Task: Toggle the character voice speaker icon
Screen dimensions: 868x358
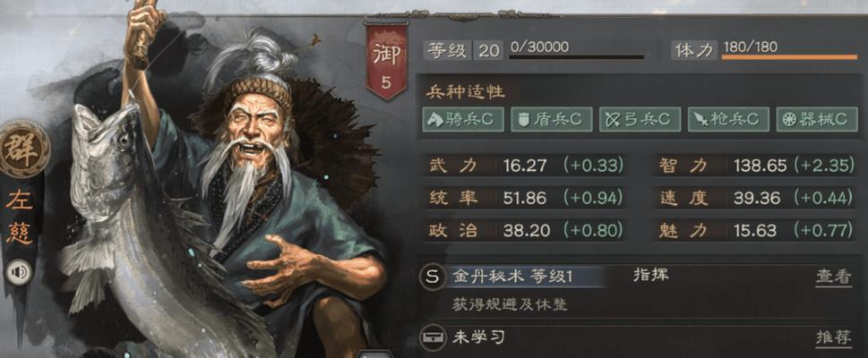Action: (19, 272)
